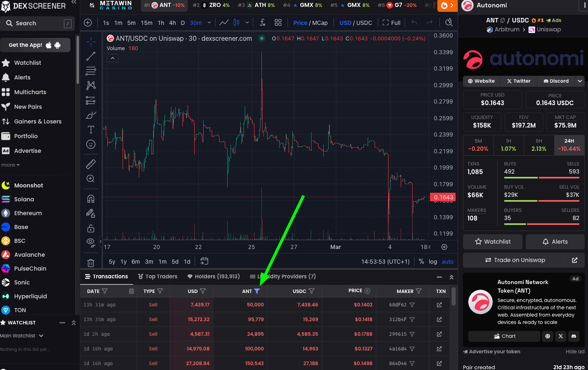This screenshot has height=370, width=588.
Task: Open trending token #2 ZRO
Action: (x=211, y=5)
